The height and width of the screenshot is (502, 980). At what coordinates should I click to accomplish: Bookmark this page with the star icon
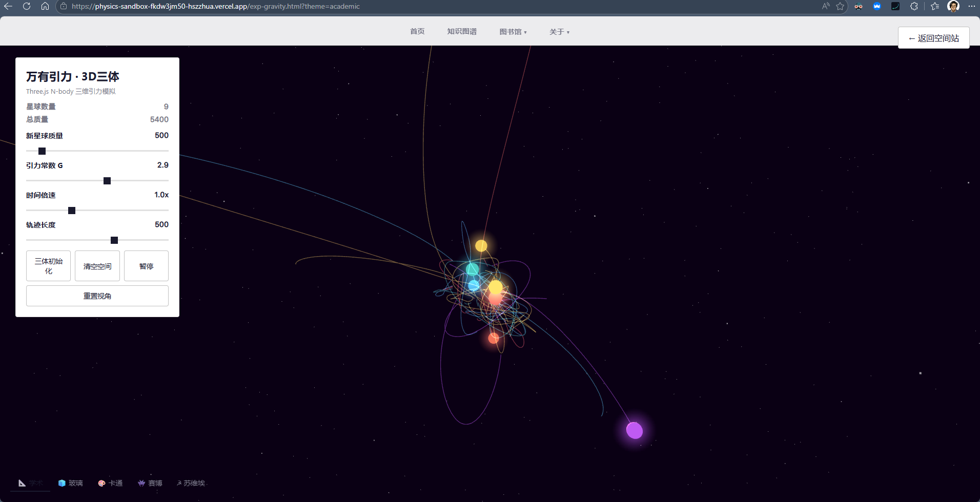pyautogui.click(x=840, y=6)
